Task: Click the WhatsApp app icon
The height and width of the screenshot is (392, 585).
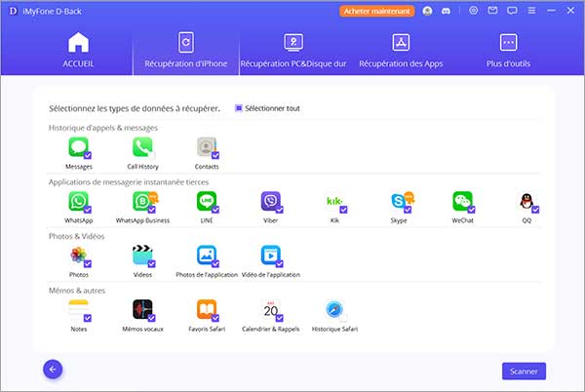Action: 78,201
